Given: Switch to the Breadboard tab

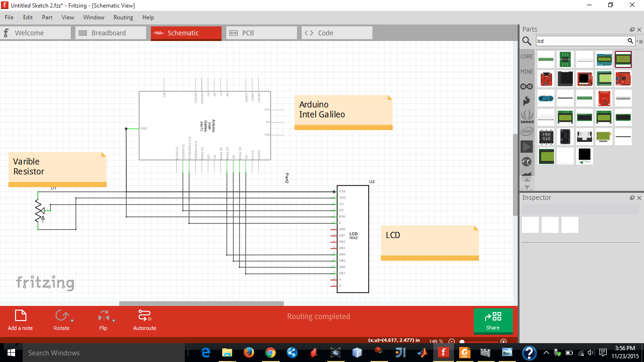Looking at the screenshot, I should coord(111,33).
